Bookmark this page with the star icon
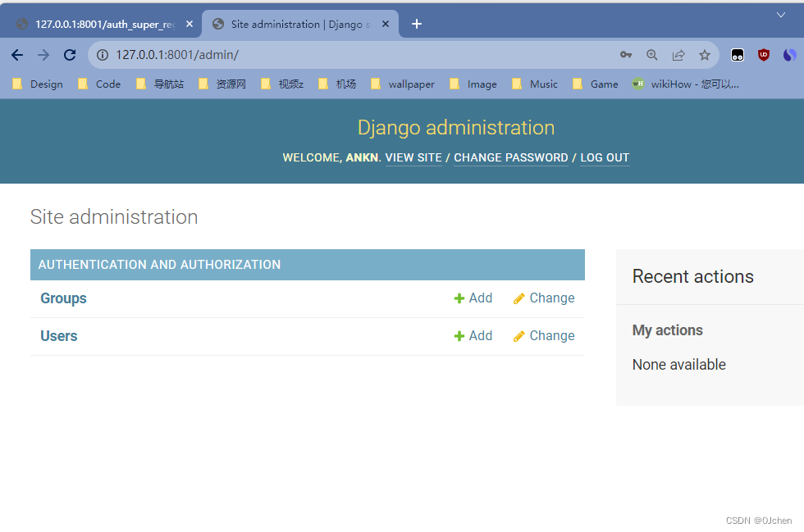 click(x=705, y=55)
